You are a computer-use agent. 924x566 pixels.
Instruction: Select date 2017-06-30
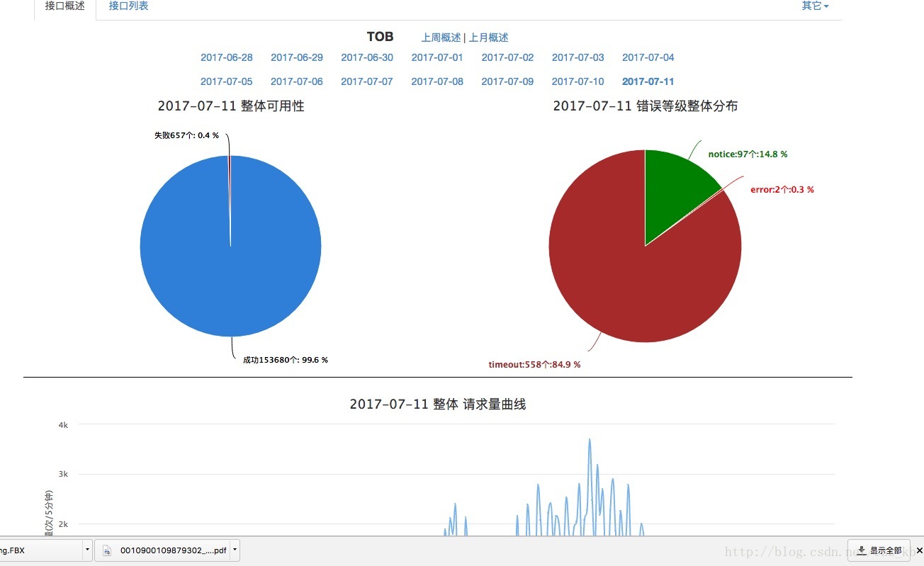[367, 57]
